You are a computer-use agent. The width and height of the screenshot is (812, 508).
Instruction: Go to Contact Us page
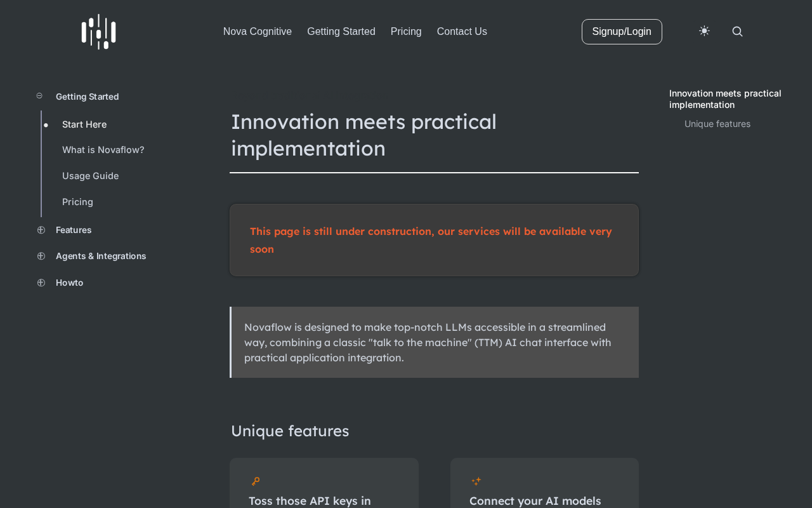pos(462,32)
